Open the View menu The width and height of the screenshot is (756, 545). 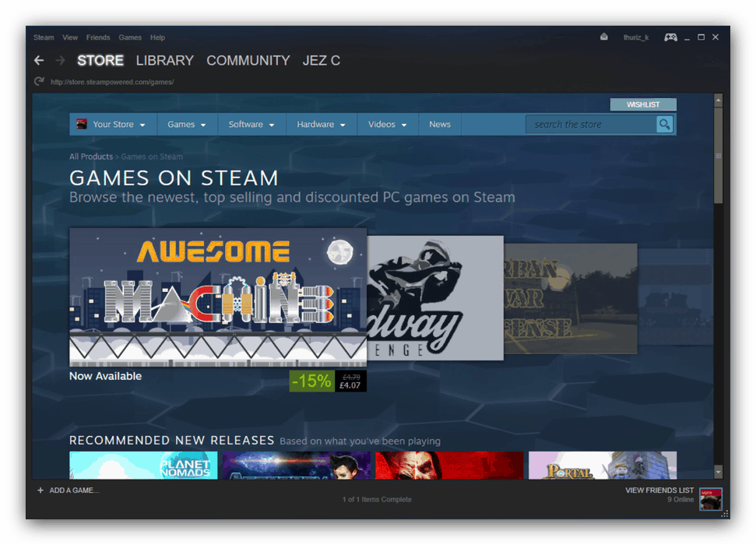(x=70, y=37)
